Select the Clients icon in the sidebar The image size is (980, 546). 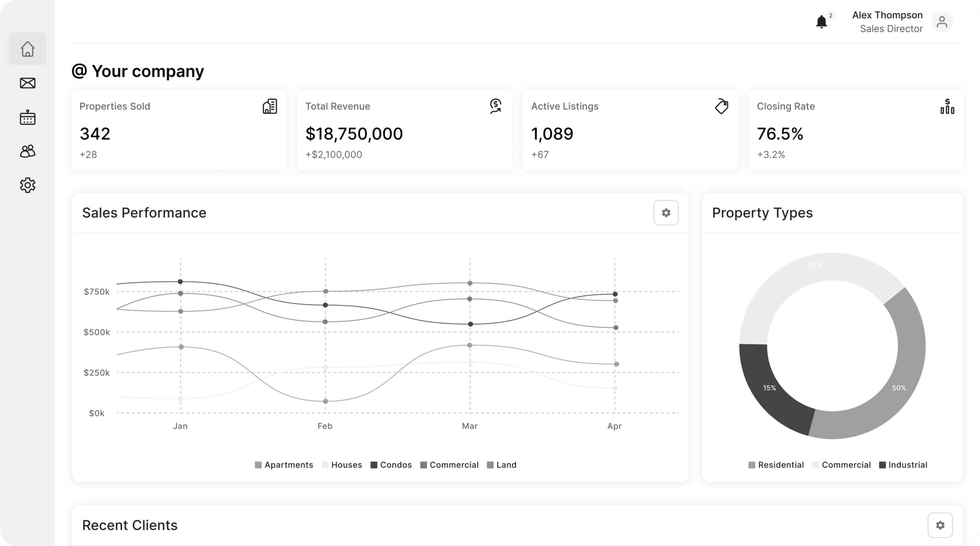(27, 151)
